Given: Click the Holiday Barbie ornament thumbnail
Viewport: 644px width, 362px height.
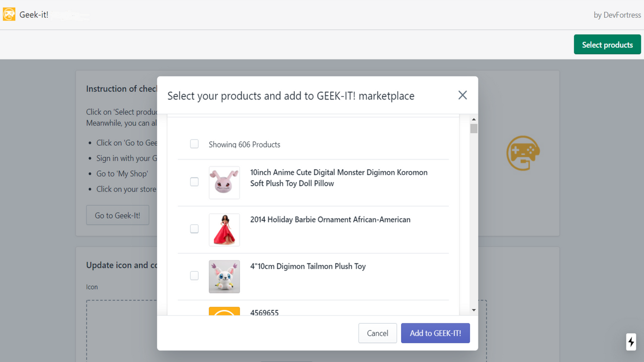Looking at the screenshot, I should point(224,230).
